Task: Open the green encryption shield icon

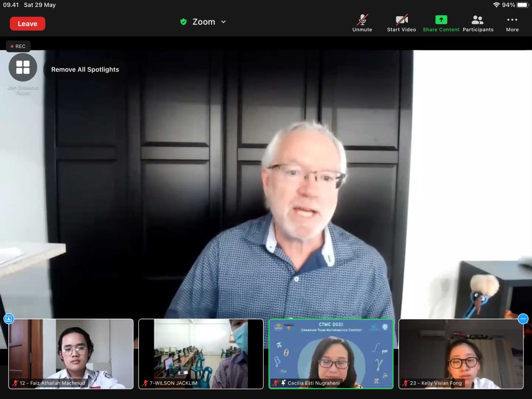Action: tap(183, 22)
